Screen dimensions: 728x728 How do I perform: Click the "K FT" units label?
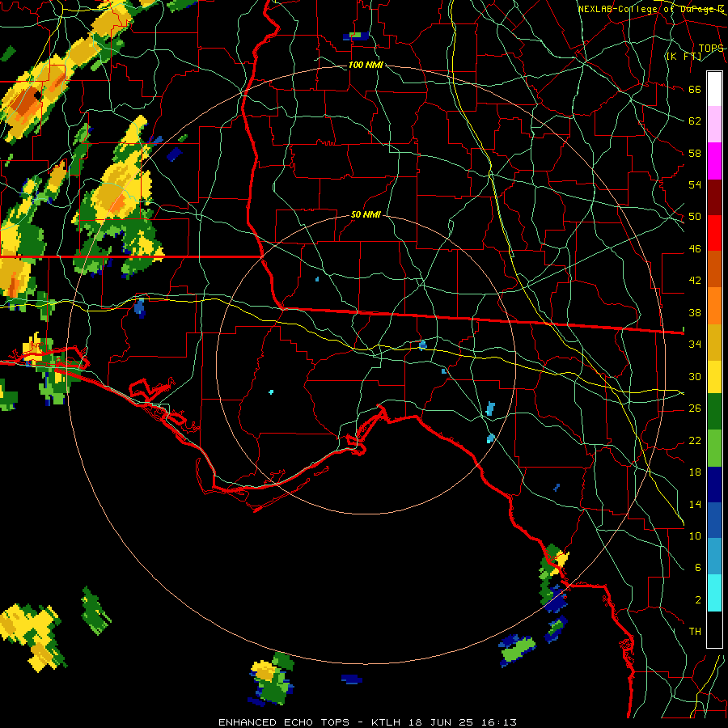pos(684,57)
